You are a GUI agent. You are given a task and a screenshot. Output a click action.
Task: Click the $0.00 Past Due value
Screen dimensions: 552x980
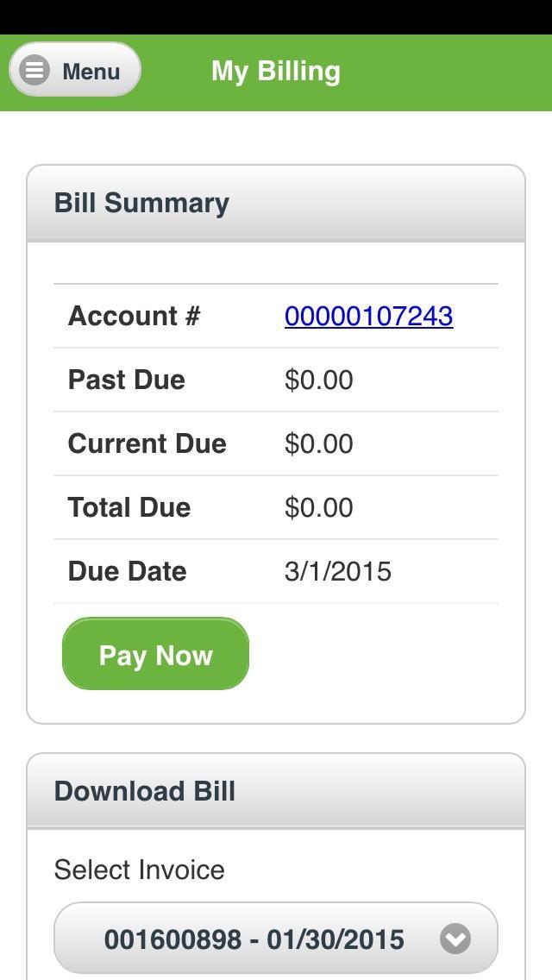tap(318, 380)
